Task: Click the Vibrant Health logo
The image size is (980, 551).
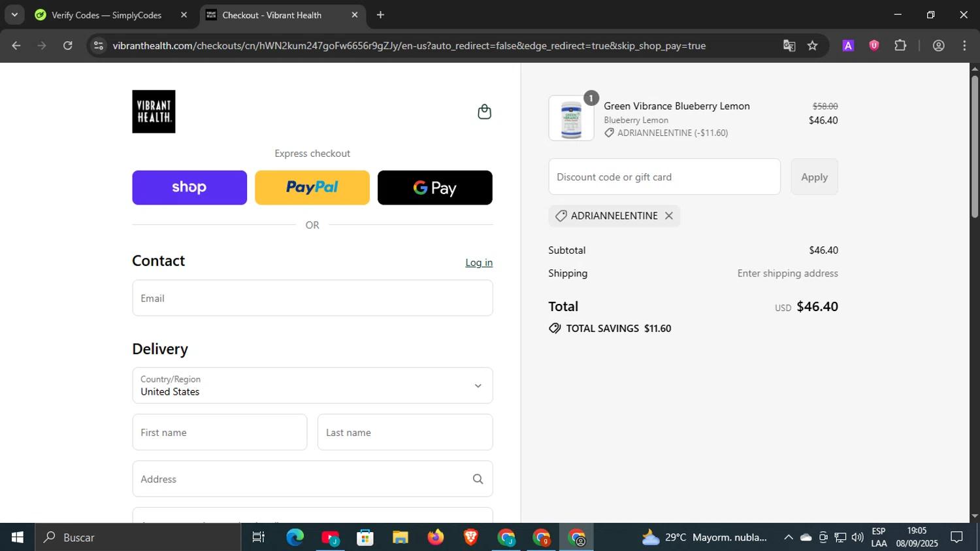Action: (154, 112)
